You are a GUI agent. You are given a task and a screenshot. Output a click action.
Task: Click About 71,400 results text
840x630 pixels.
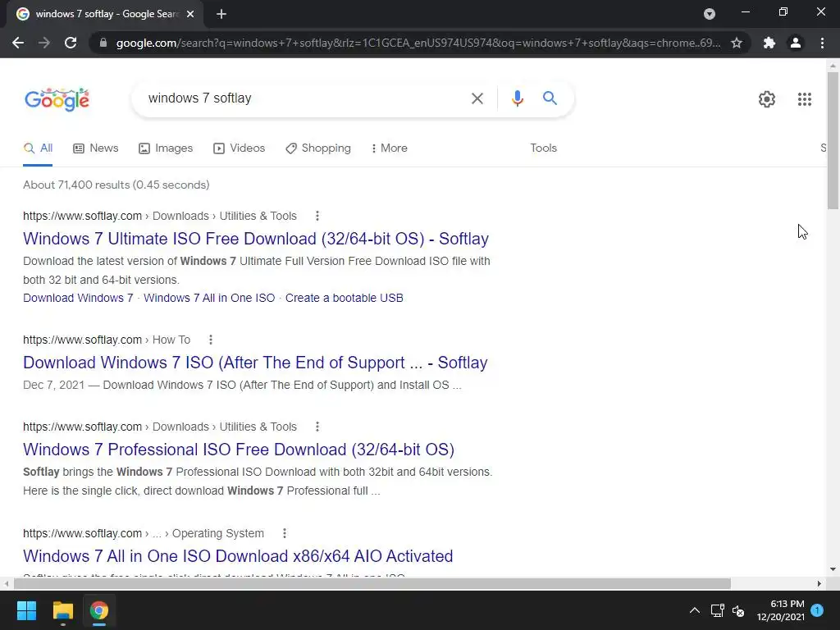(116, 185)
